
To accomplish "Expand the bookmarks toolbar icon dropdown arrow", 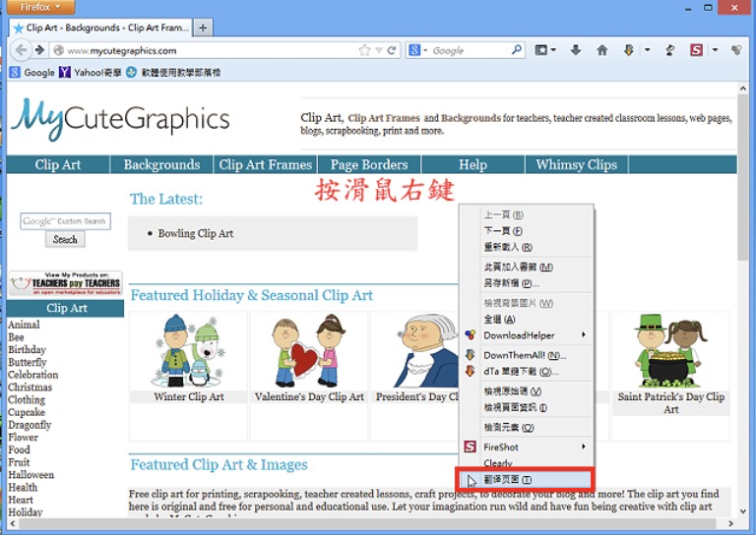I will tap(553, 49).
